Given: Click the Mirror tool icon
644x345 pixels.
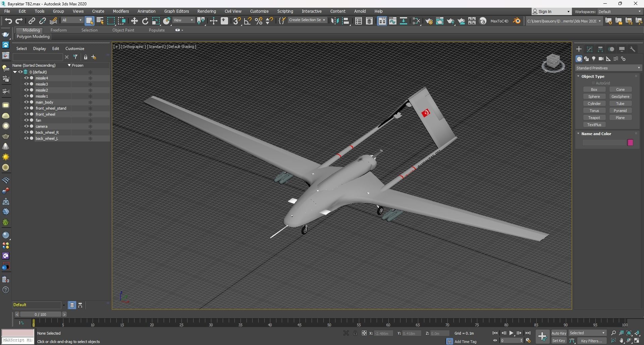Looking at the screenshot, I should [335, 21].
